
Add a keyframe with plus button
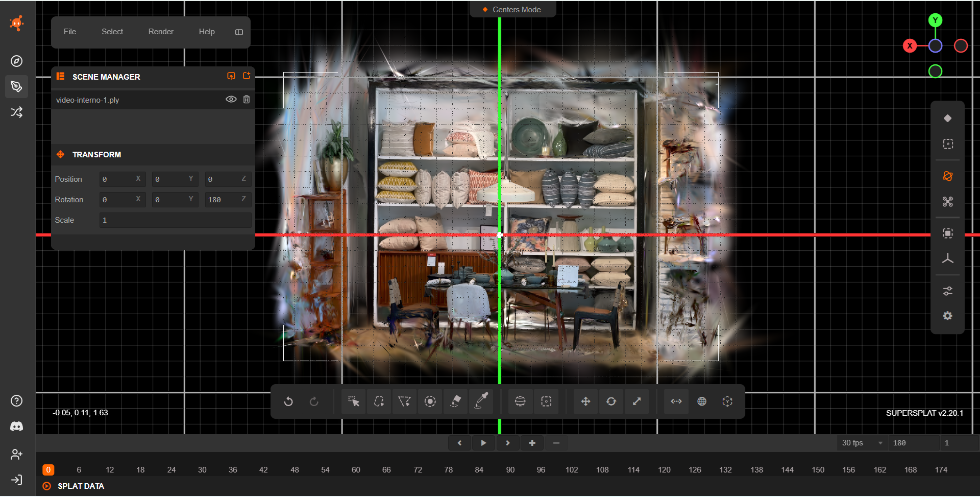(x=532, y=443)
